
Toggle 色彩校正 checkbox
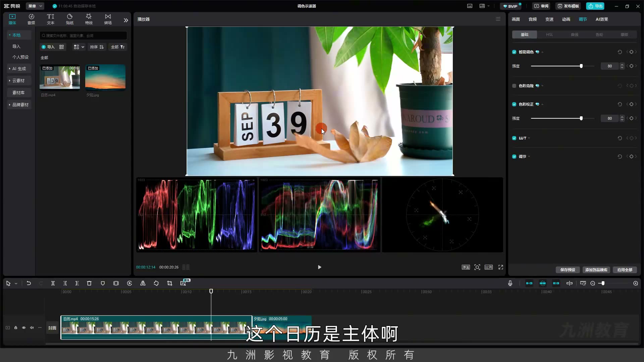click(514, 104)
